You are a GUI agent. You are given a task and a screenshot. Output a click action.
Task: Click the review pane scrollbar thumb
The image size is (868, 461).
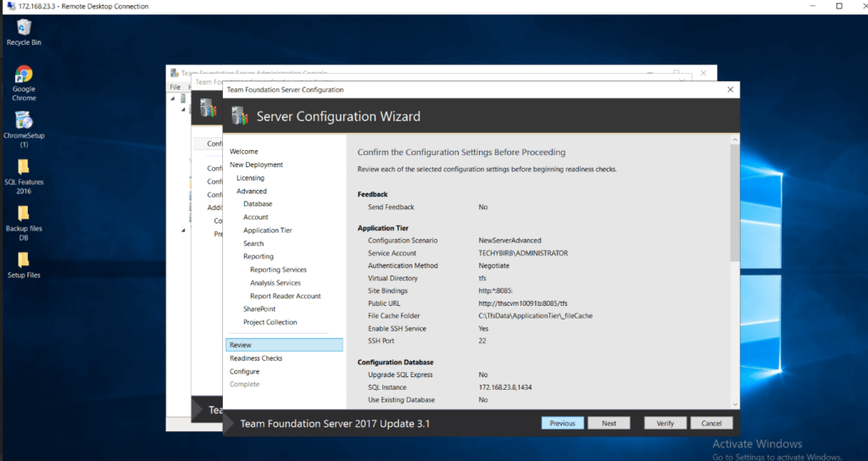click(x=735, y=203)
